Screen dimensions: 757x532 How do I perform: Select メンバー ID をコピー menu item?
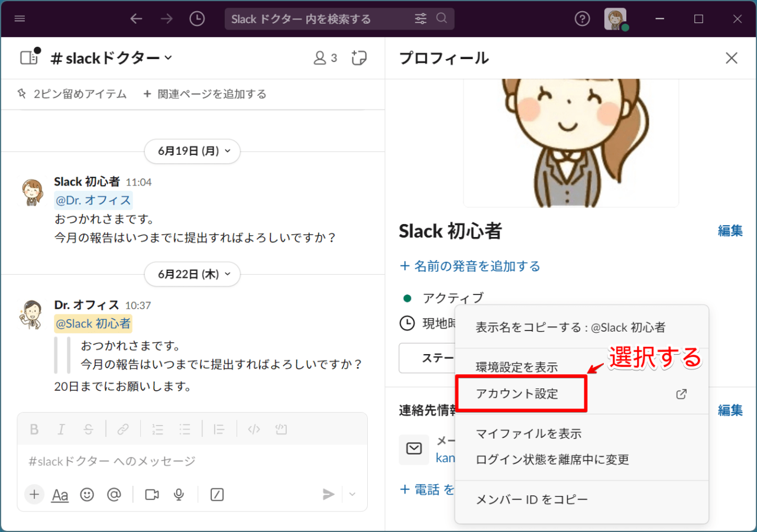tap(581, 500)
